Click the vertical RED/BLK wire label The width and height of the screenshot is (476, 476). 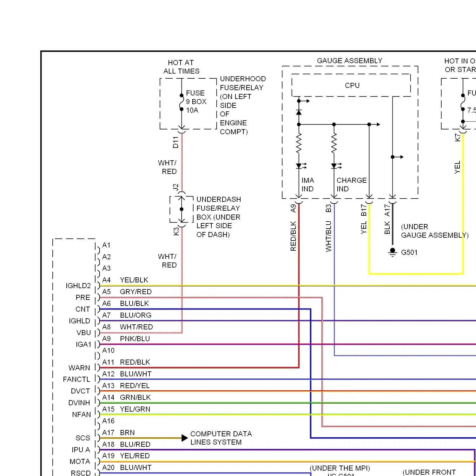(293, 236)
